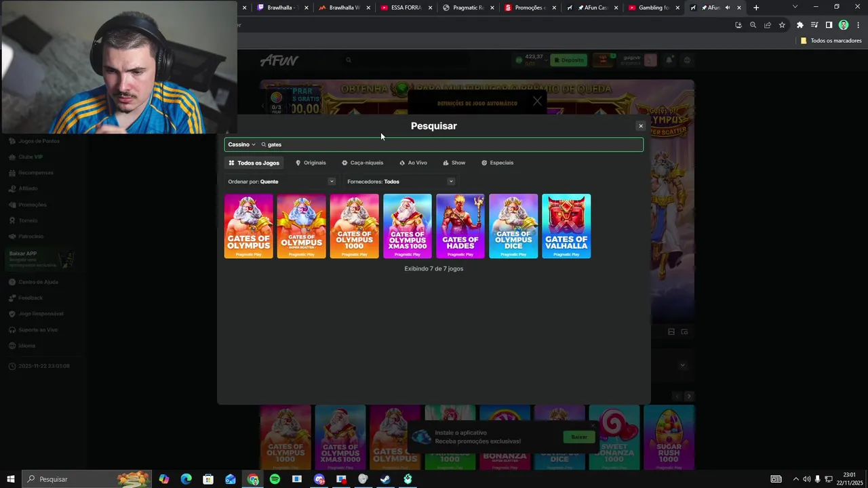Open the Cassino category dropdown
The width and height of the screenshot is (868, 488).
241,144
